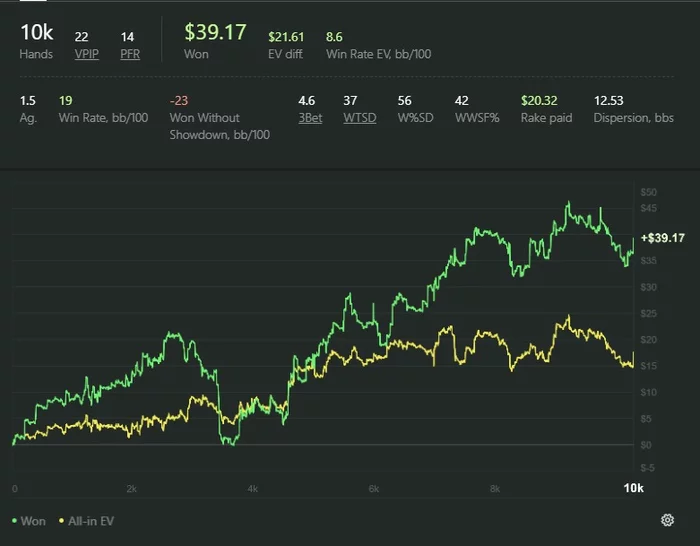The width and height of the screenshot is (700, 546).
Task: Click the W%SD stat of 56
Action: (404, 100)
